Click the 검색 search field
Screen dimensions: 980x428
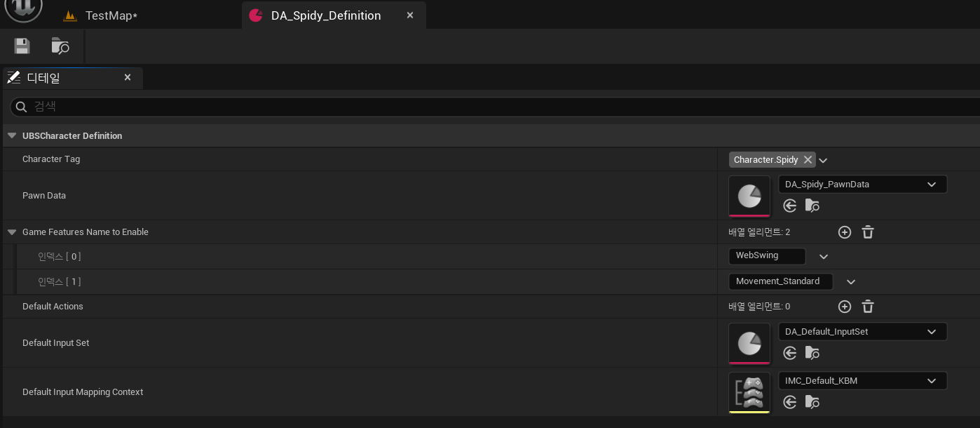pyautogui.click(x=491, y=107)
